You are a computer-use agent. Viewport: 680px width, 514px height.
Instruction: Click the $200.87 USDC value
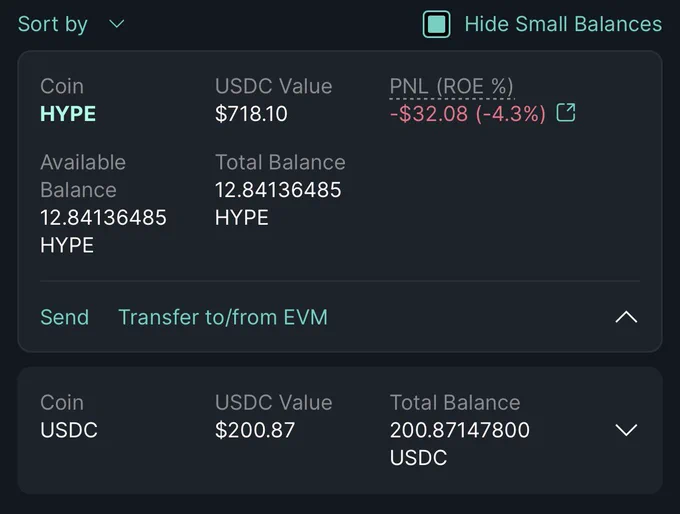click(x=255, y=430)
